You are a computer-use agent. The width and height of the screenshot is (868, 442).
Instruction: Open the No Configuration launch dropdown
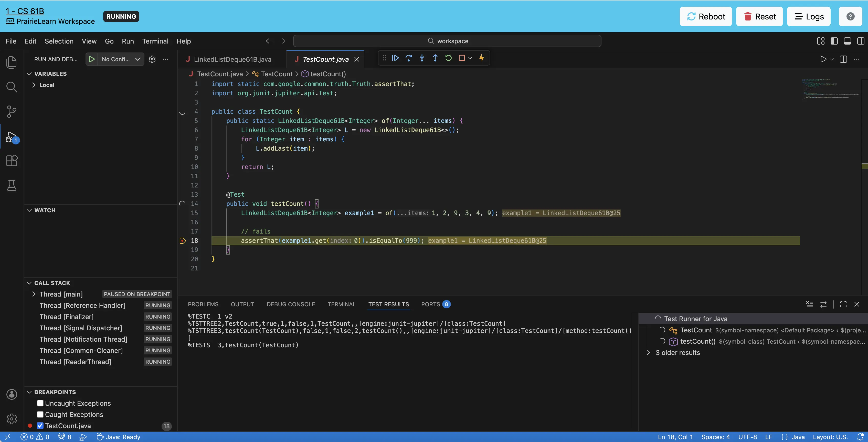pos(121,59)
